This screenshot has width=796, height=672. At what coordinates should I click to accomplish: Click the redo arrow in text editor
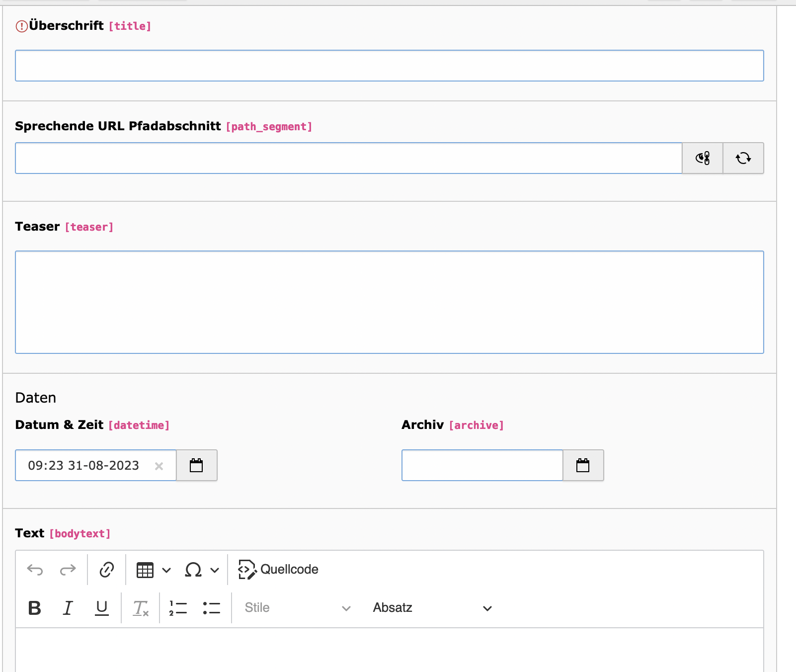point(68,570)
